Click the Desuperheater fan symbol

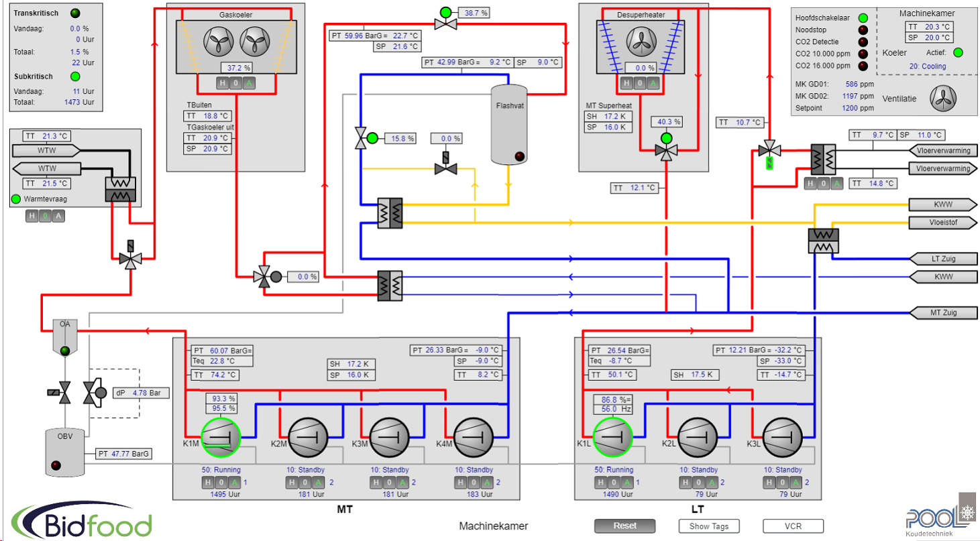click(640, 42)
